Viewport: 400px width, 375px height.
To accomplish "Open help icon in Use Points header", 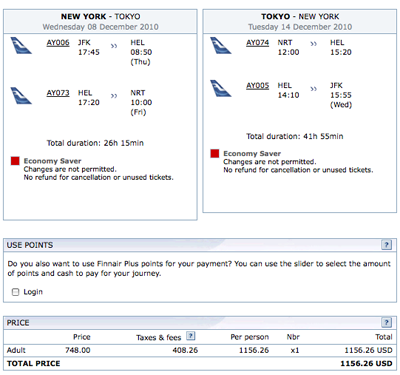I will coord(386,245).
